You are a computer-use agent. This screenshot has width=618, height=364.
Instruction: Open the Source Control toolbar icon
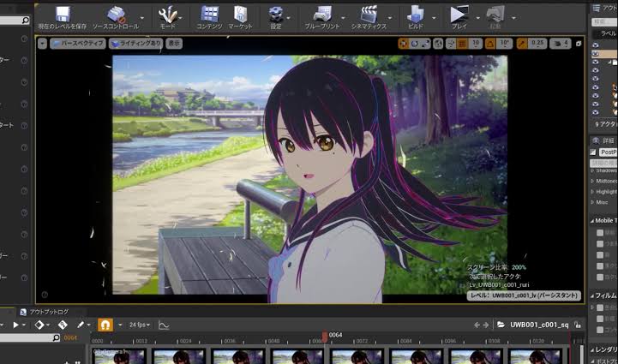tap(117, 15)
